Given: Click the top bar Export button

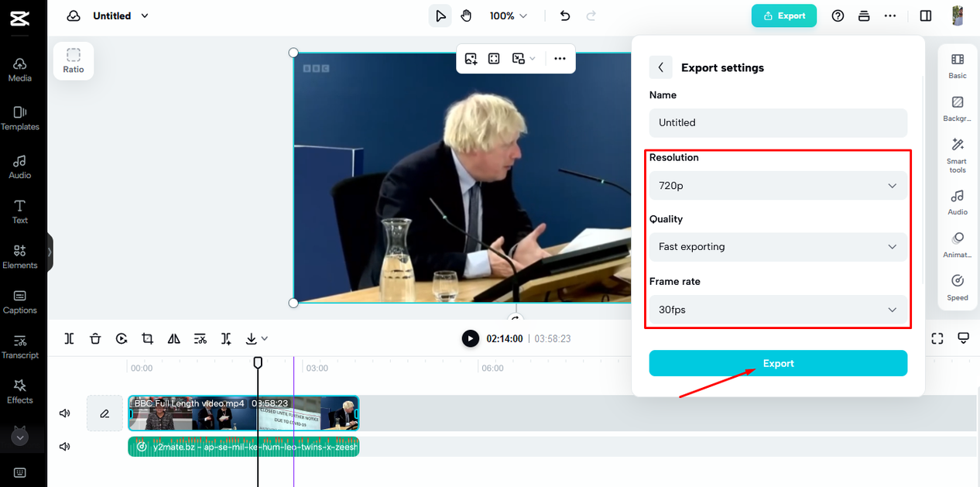Looking at the screenshot, I should [784, 15].
